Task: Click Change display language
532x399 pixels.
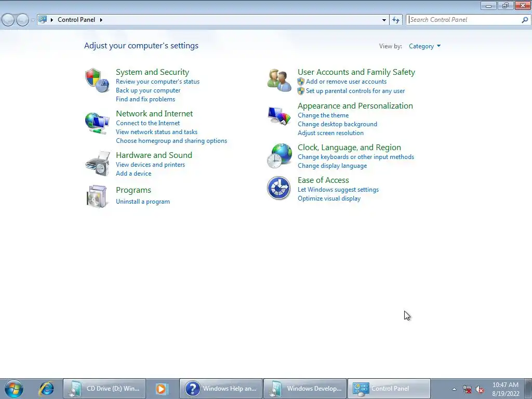Action: tap(332, 166)
